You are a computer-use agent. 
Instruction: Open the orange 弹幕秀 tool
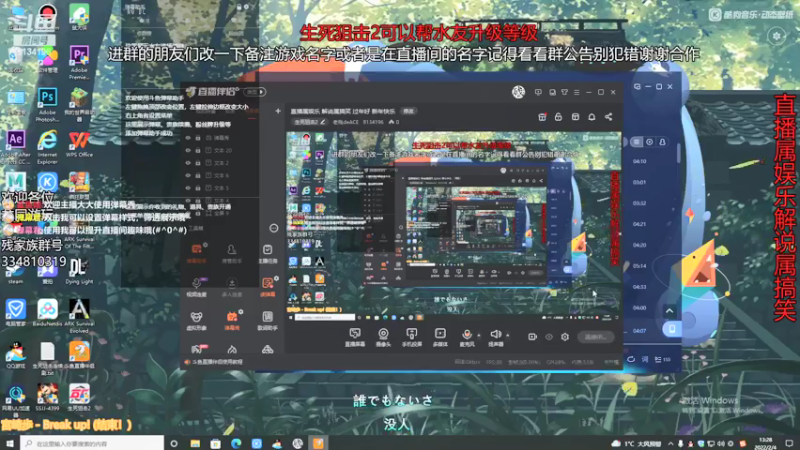click(x=232, y=321)
